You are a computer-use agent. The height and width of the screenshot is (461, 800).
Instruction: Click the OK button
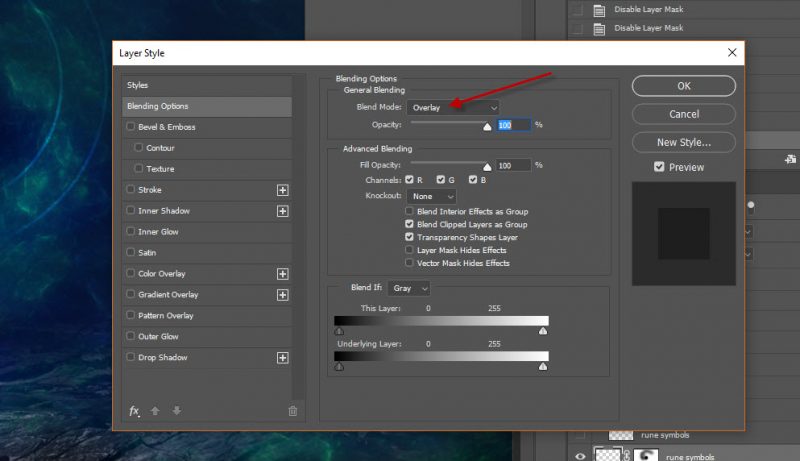pos(683,86)
